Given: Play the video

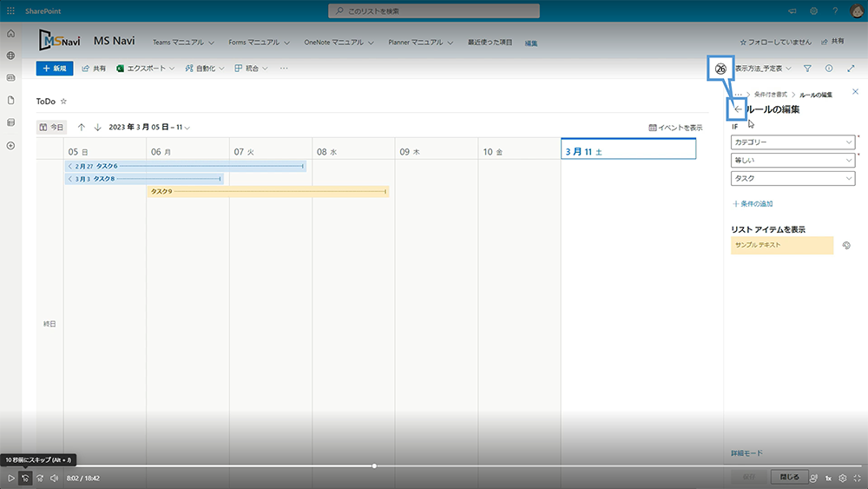Looking at the screenshot, I should tap(10, 478).
